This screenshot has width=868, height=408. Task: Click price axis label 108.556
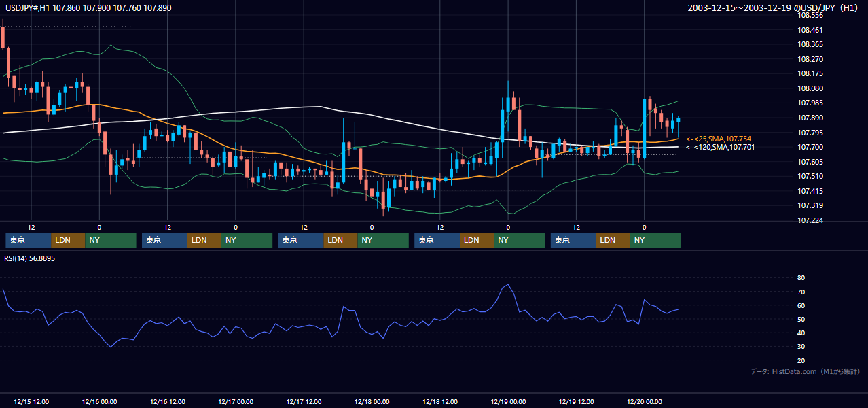click(x=810, y=15)
